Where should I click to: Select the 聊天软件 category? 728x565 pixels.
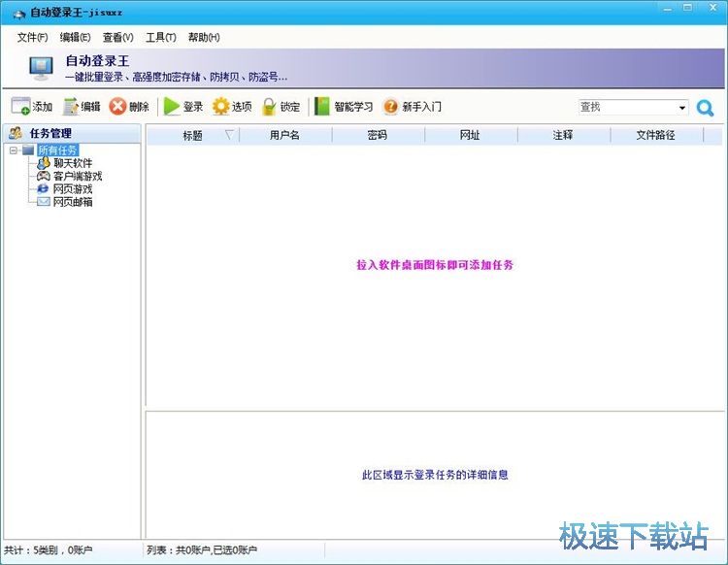pos(73,163)
